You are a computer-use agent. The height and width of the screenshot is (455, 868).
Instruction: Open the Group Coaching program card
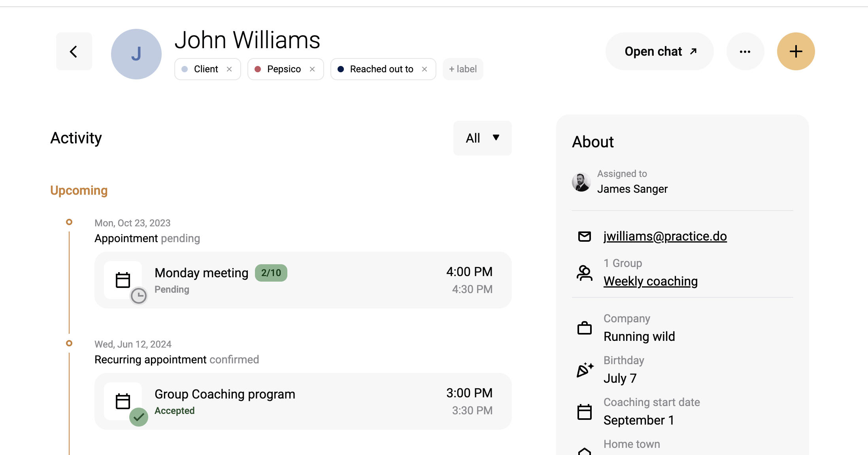coord(303,401)
